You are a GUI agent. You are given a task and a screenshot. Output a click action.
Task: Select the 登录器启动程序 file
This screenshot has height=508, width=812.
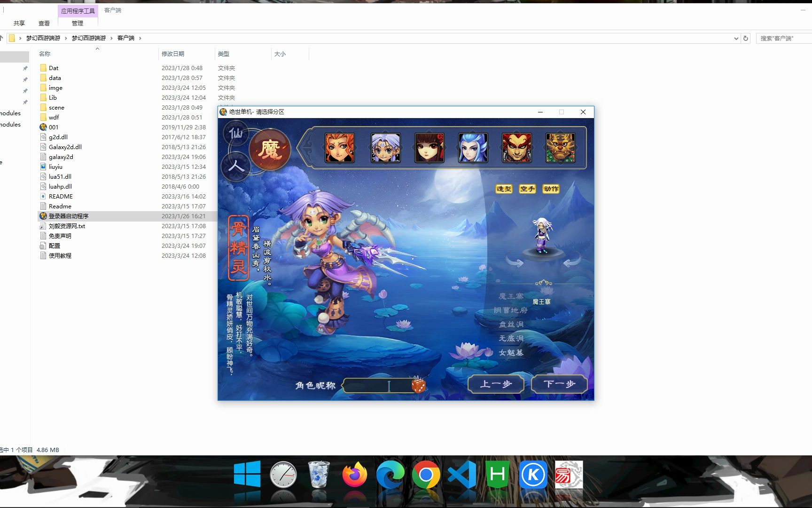(69, 216)
